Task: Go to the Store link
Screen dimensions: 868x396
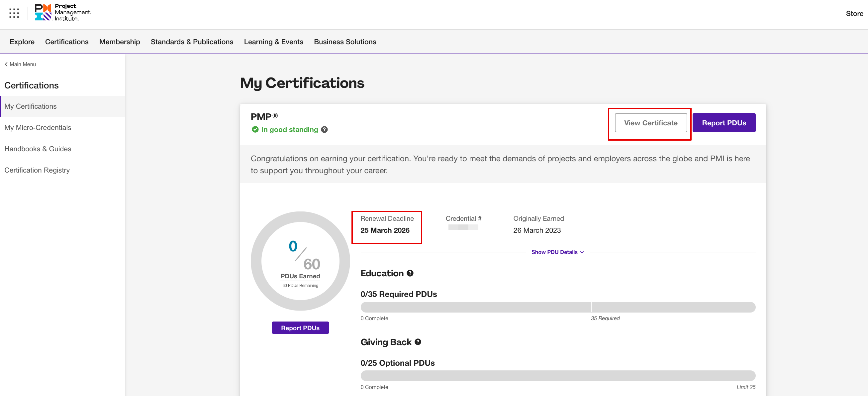Action: [854, 14]
